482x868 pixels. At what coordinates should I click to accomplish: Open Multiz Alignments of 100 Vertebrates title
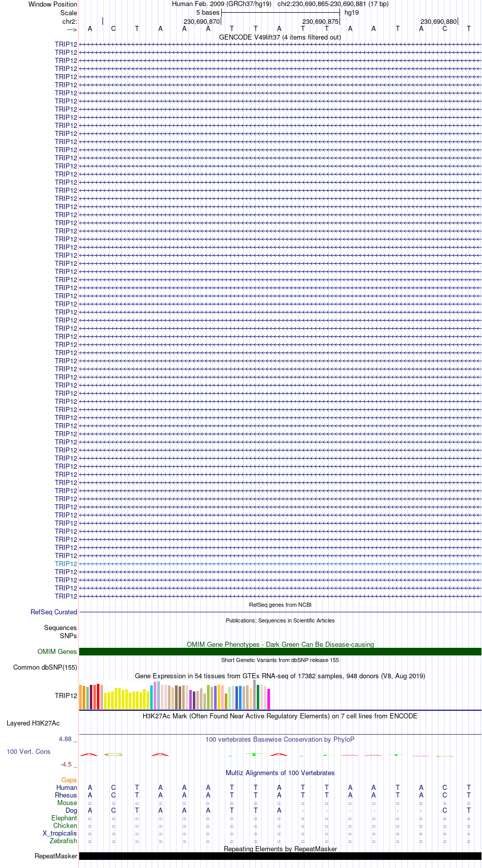tap(280, 773)
